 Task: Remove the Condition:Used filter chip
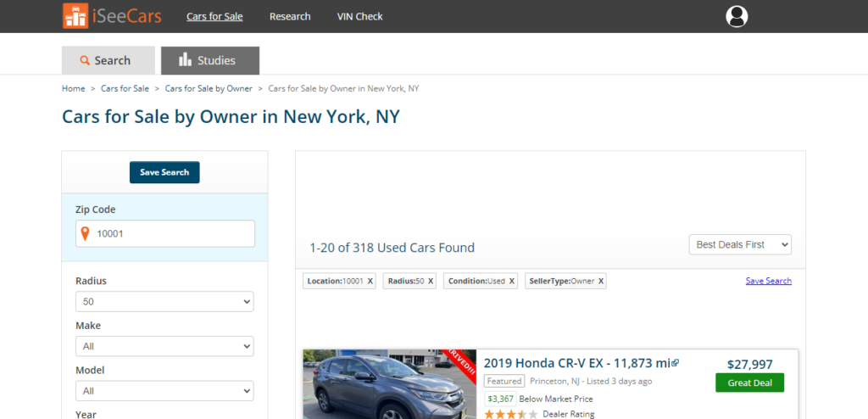[x=511, y=281]
